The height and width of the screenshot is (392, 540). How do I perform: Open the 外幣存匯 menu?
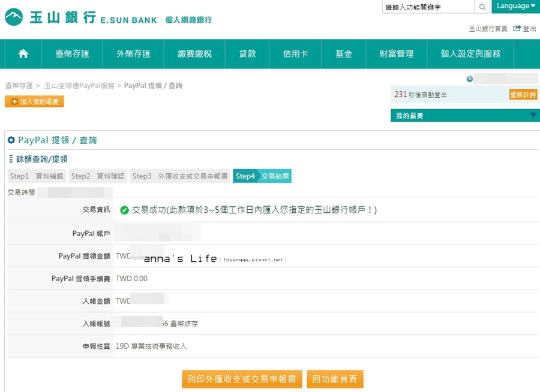(x=133, y=54)
